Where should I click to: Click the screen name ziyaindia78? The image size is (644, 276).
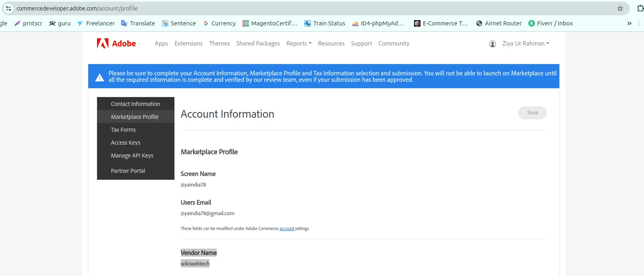[193, 185]
